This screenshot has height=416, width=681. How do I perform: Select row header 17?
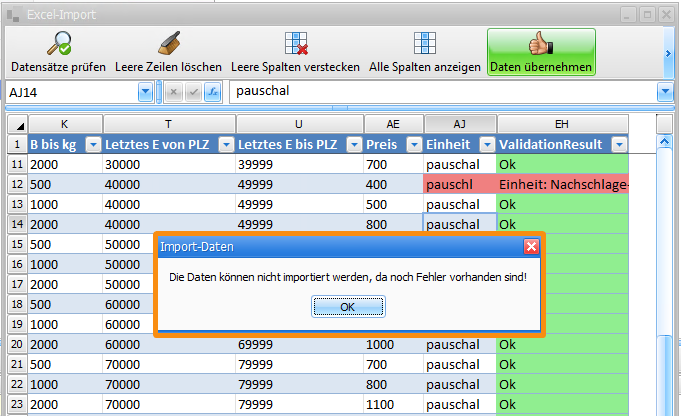point(17,284)
